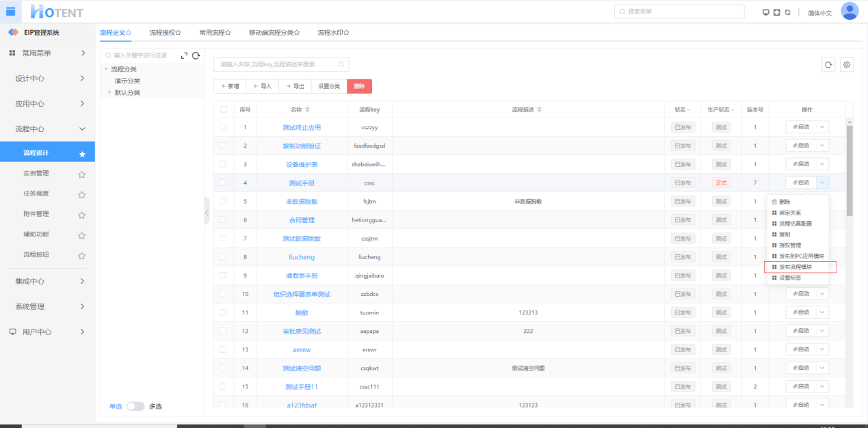Click the red 删除 button
This screenshot has height=428, width=868.
coord(359,86)
